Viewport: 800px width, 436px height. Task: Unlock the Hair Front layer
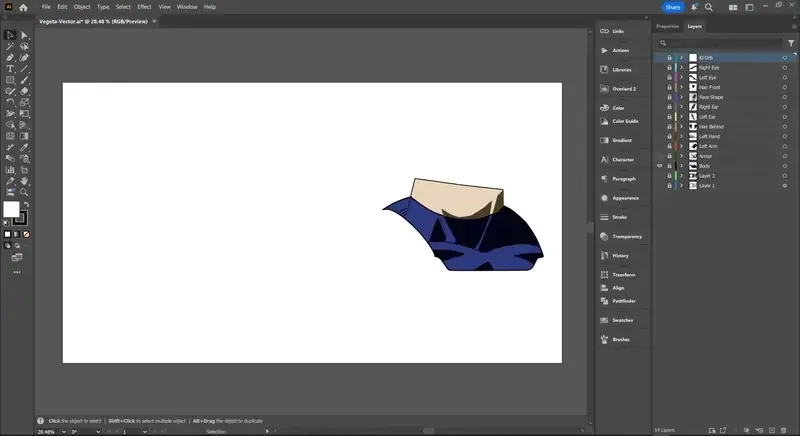(x=669, y=87)
